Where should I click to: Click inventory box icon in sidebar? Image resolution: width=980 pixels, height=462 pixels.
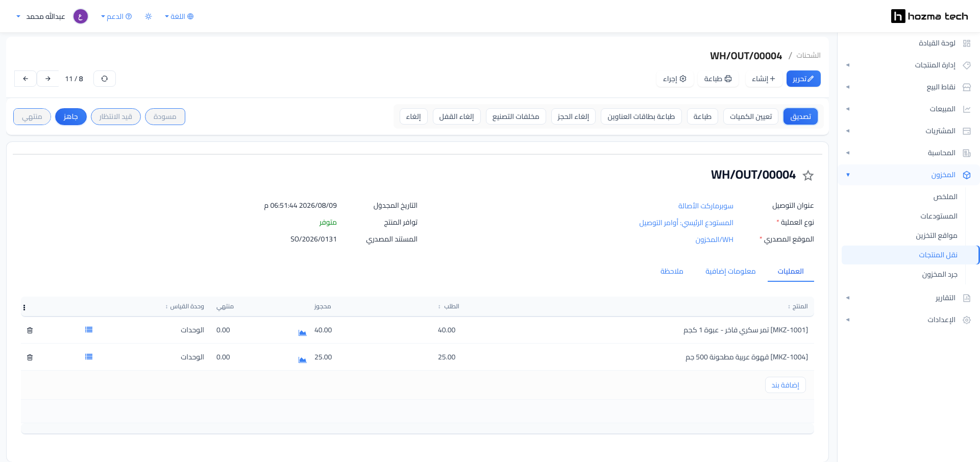(x=967, y=175)
